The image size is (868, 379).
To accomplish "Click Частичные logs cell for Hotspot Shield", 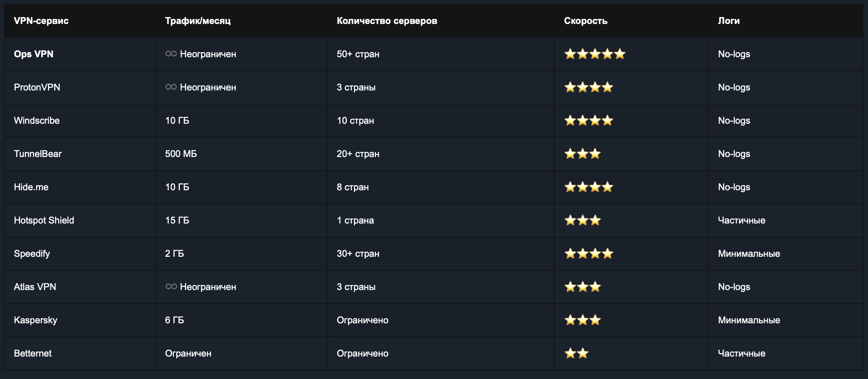I will point(741,220).
